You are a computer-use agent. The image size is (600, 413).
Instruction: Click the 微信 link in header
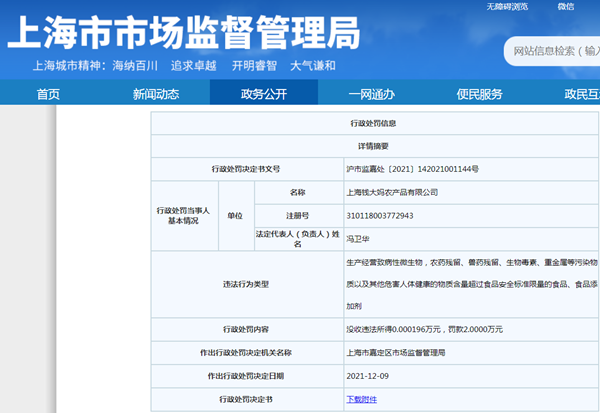pyautogui.click(x=566, y=7)
